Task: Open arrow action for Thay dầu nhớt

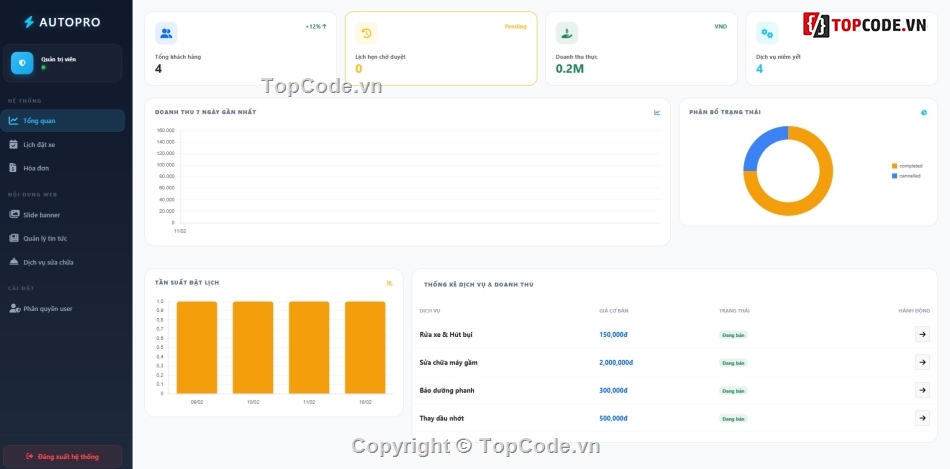Action: tap(922, 417)
